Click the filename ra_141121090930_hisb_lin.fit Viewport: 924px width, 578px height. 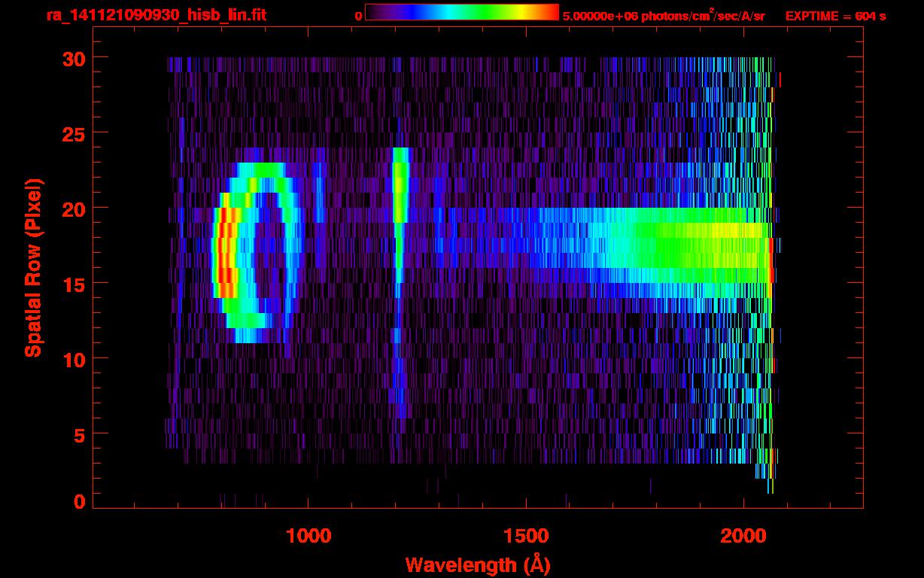point(156,14)
